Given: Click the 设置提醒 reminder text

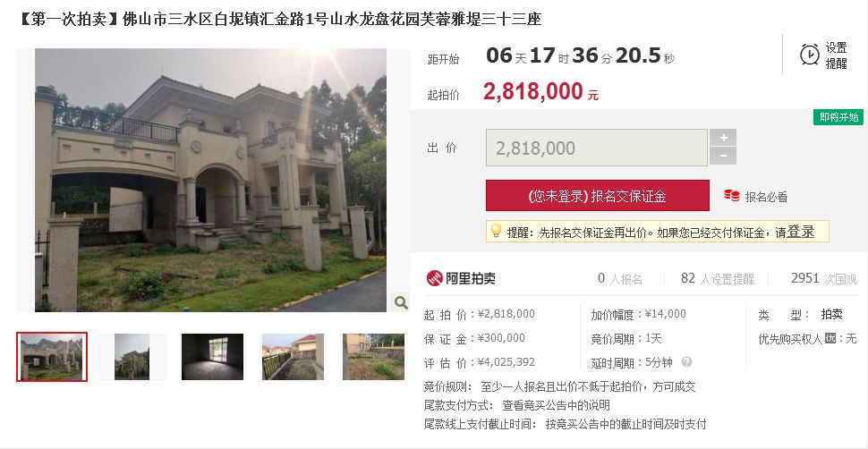Looking at the screenshot, I should tap(837, 55).
